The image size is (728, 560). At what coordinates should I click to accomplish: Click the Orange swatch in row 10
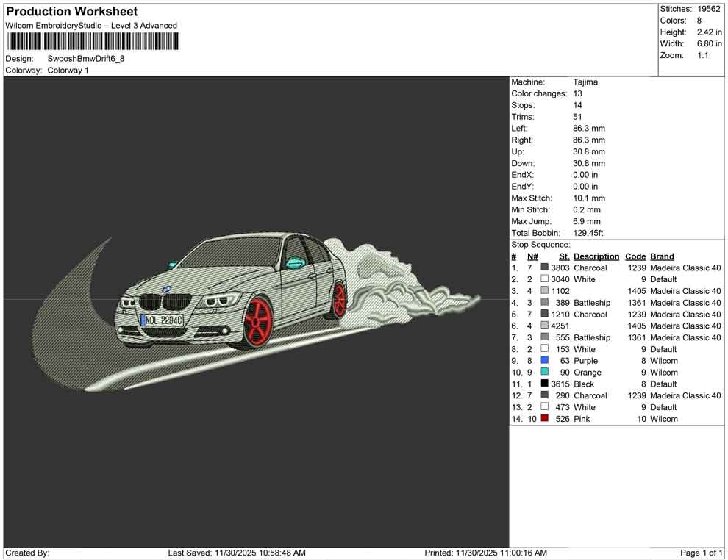[544, 373]
